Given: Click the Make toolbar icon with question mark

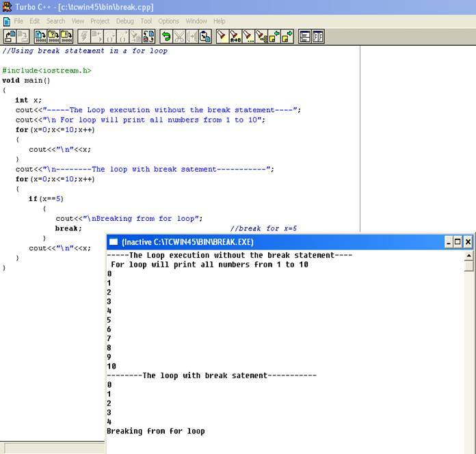Looking at the screenshot, I should 53,36.
